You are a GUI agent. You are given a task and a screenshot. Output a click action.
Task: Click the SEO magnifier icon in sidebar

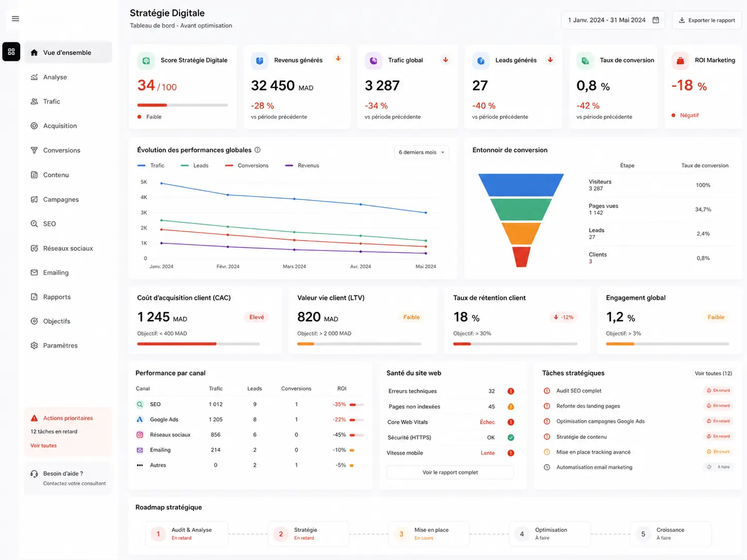click(x=34, y=224)
